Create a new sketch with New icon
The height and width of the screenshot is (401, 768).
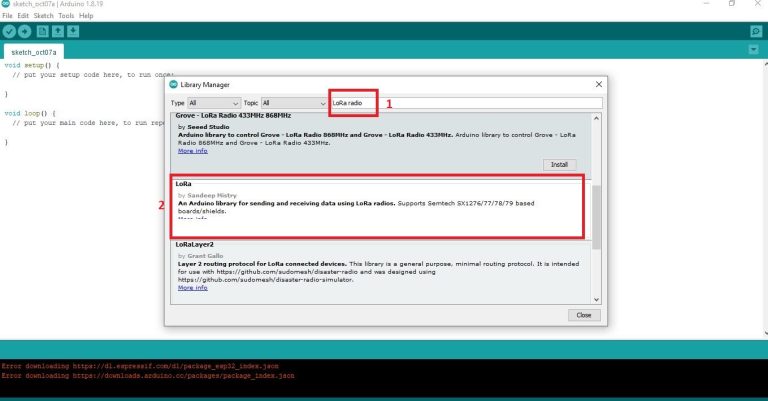[42, 32]
